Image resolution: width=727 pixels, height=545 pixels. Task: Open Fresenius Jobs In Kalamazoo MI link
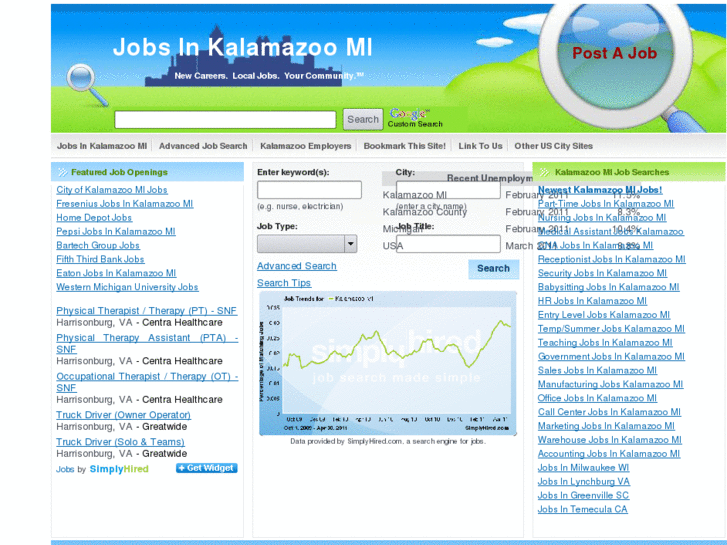(125, 204)
